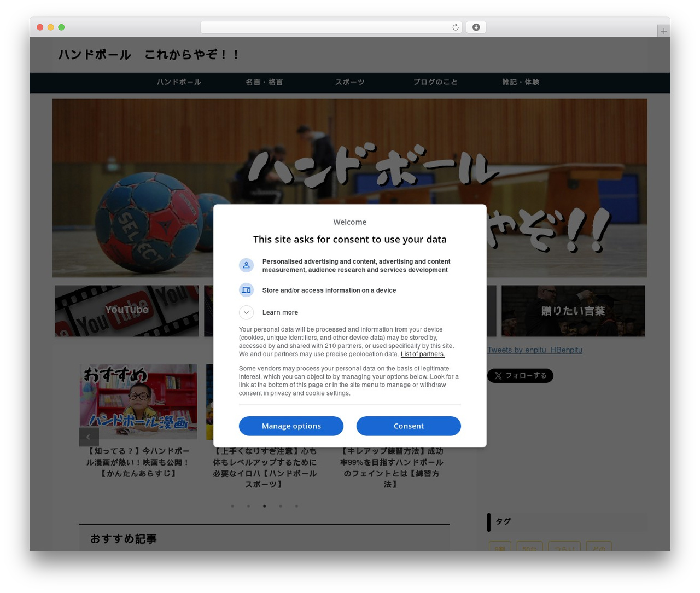Screen dimensions: 700x593
Task: Open the 贈りたい言葉 banner thumbnail
Action: (x=573, y=311)
